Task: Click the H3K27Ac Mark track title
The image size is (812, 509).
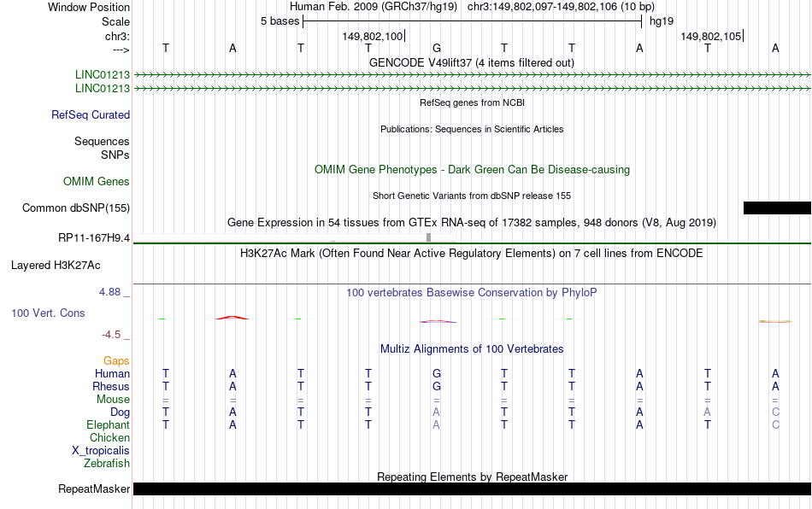Action: point(472,254)
